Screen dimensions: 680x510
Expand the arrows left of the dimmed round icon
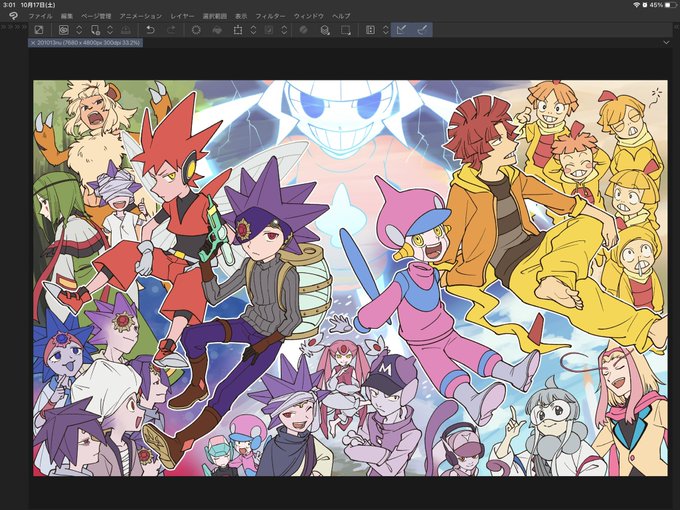tap(284, 30)
